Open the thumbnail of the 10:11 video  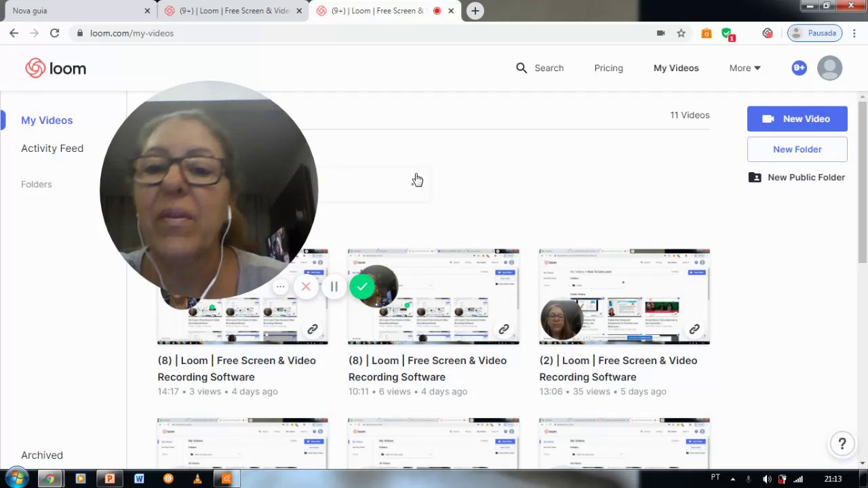click(x=433, y=296)
